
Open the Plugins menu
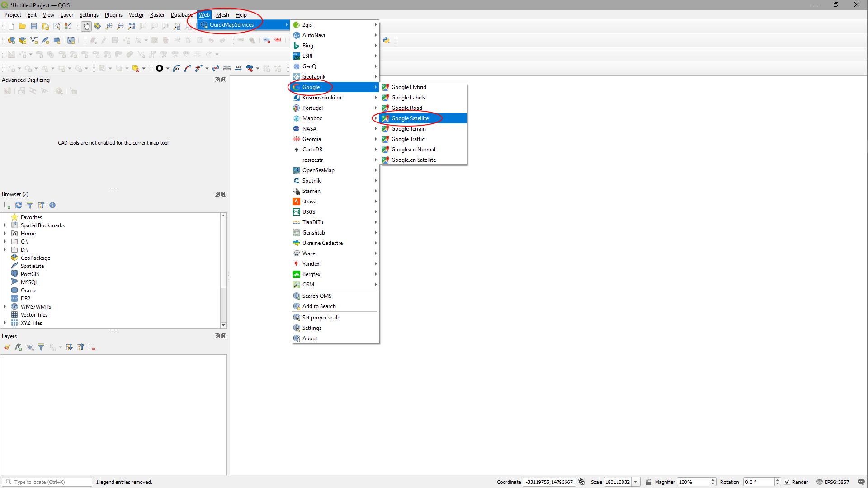113,15
